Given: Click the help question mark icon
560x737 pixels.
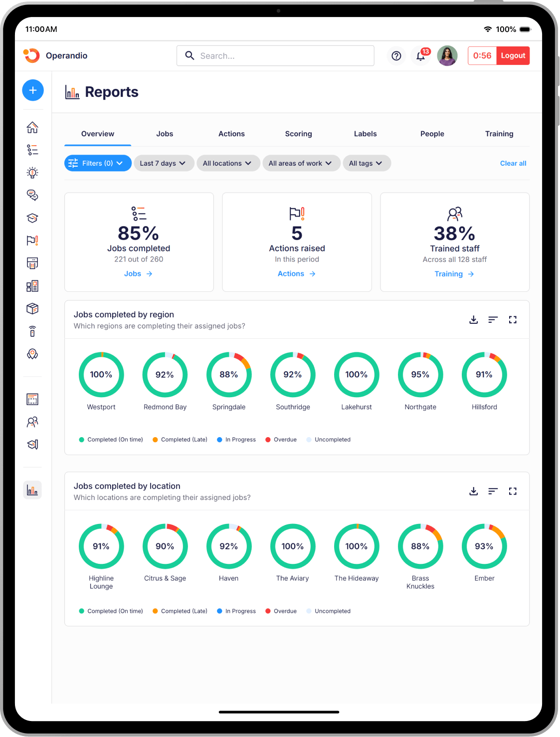Looking at the screenshot, I should (x=396, y=56).
